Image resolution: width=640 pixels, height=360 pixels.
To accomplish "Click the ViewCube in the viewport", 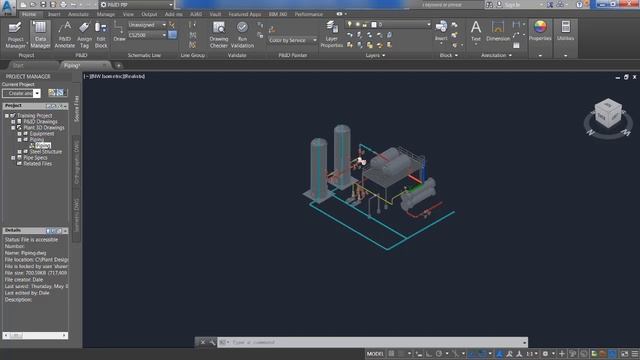I will click(x=608, y=114).
